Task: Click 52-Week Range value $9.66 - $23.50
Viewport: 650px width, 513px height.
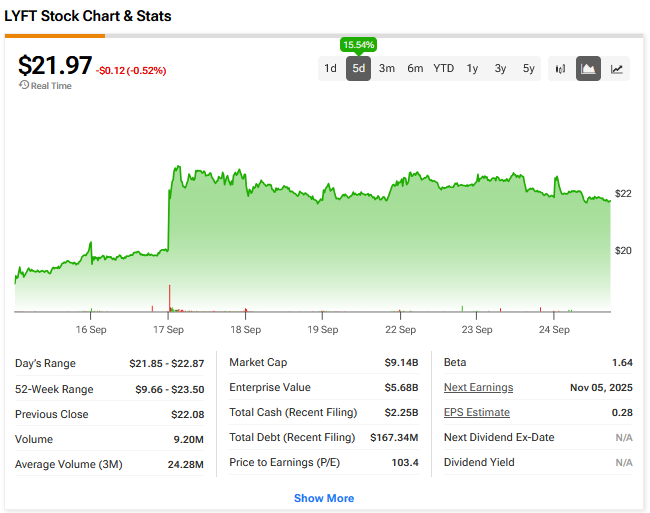Action: pyautogui.click(x=170, y=390)
